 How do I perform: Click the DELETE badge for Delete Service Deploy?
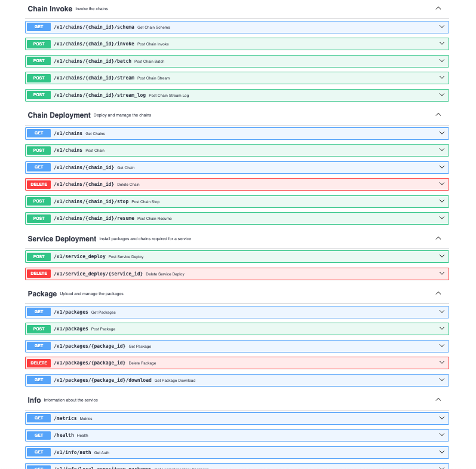(39, 274)
